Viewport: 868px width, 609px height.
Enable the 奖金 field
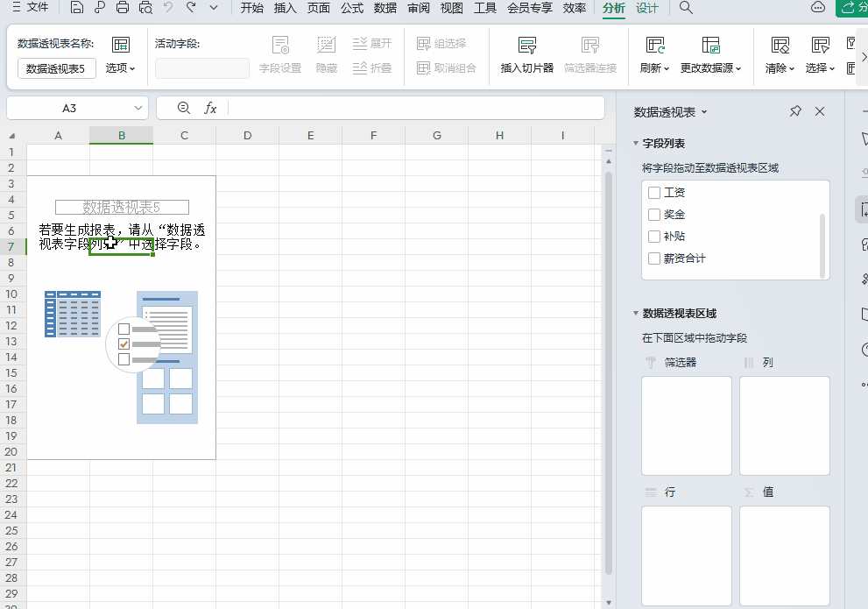[653, 214]
